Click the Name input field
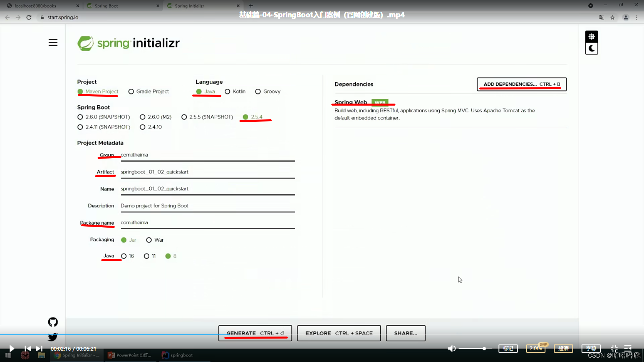 point(208,189)
